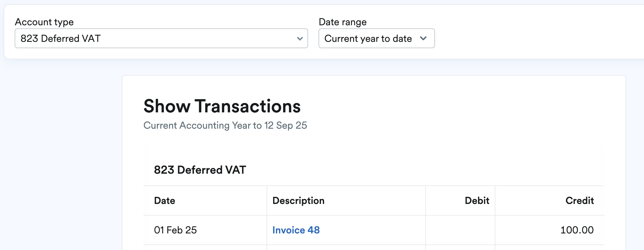Select the Date column header
The image size is (644, 250).
tap(165, 201)
